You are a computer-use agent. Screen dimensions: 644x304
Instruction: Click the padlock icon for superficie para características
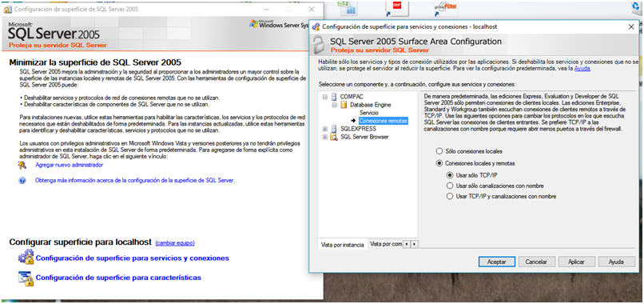(26, 278)
